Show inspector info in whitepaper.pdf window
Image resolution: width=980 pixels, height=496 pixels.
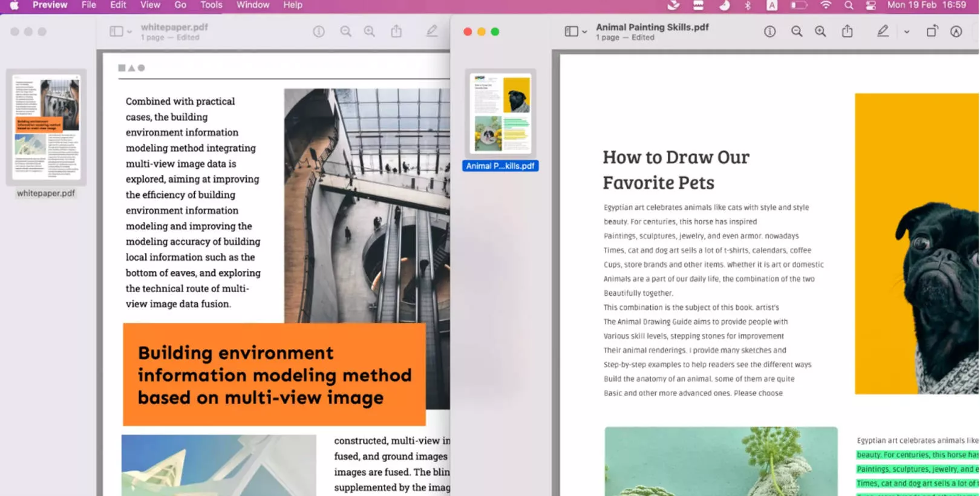pyautogui.click(x=319, y=31)
